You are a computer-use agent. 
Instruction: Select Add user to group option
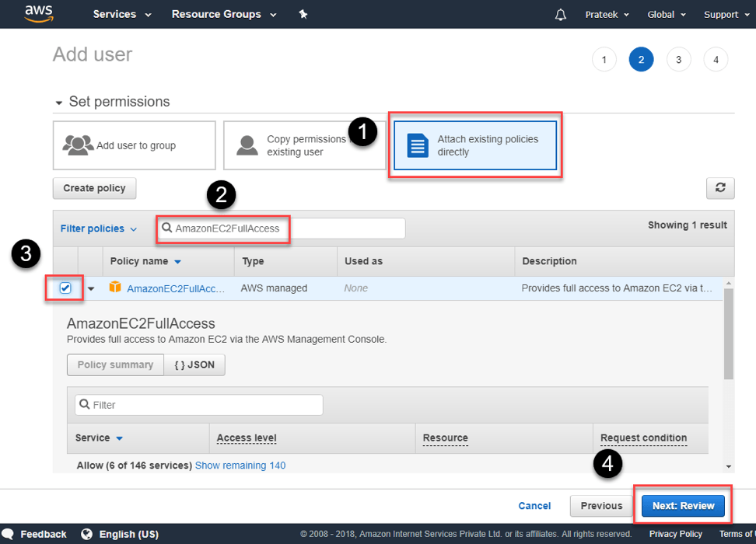(x=135, y=145)
